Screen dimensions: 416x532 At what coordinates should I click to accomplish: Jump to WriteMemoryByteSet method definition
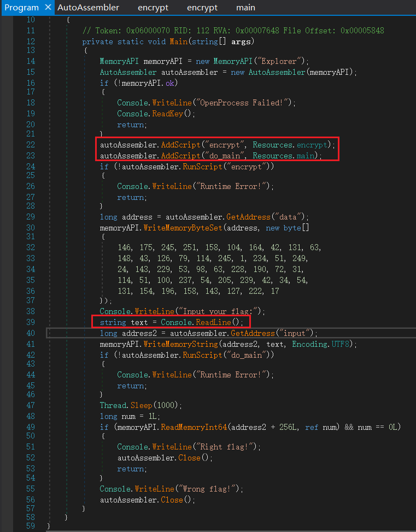pos(183,228)
